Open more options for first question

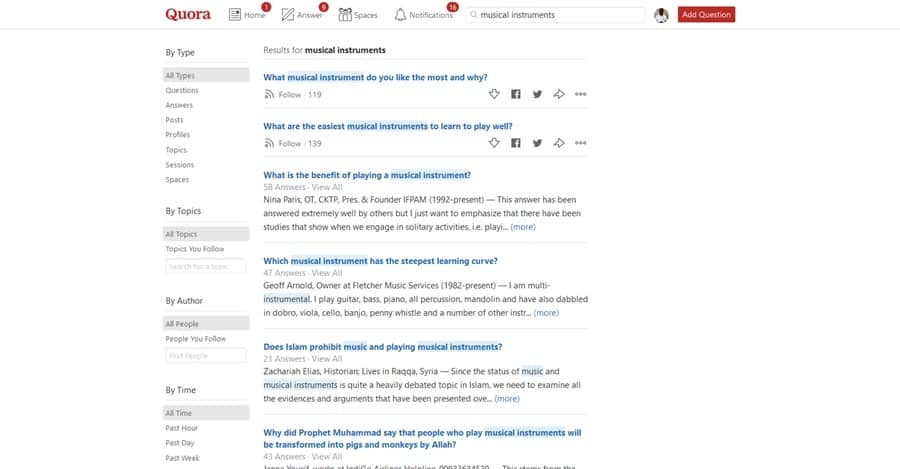coord(580,94)
